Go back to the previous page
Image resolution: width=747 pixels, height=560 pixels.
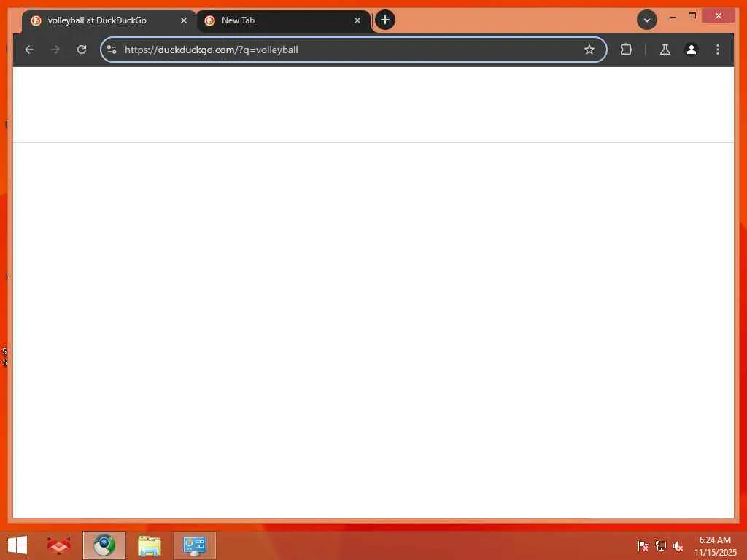pyautogui.click(x=29, y=50)
